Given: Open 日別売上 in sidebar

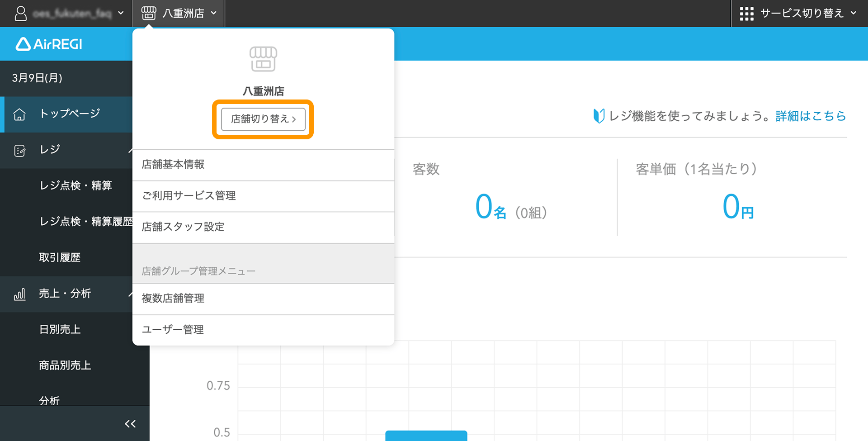Looking at the screenshot, I should click(x=60, y=329).
